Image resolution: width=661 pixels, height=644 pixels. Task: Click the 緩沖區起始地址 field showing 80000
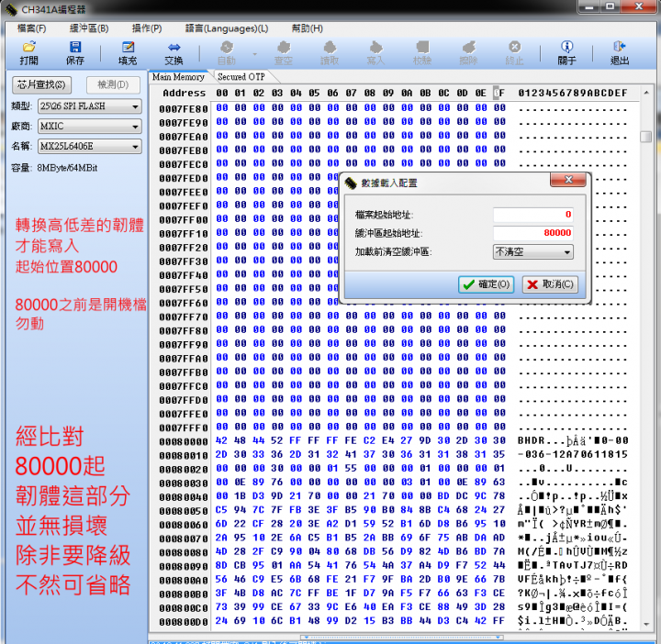click(x=533, y=233)
